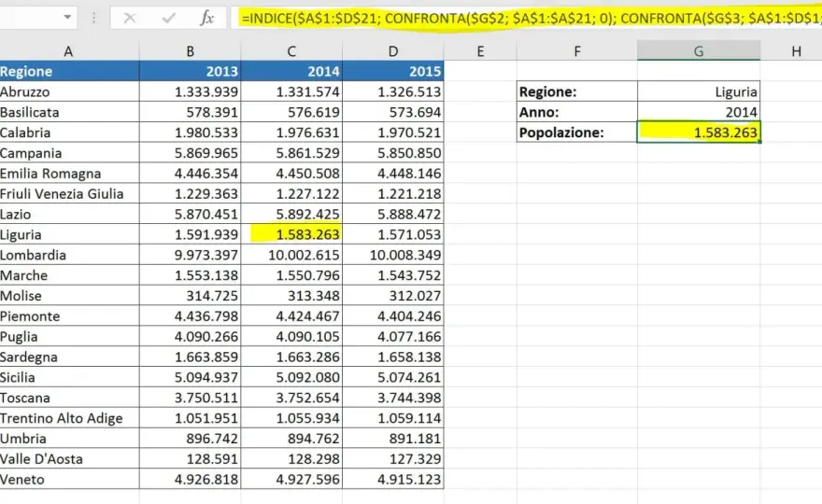This screenshot has width=822, height=504.
Task: Click the Regione: label cell
Action: tap(577, 91)
